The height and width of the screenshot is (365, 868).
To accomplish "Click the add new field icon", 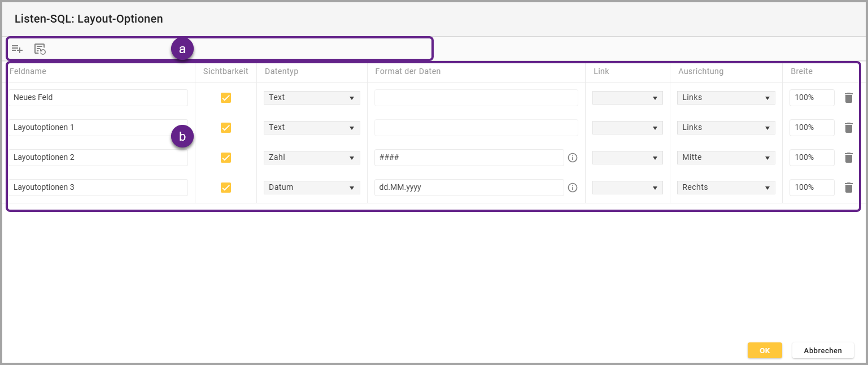I will click(17, 49).
